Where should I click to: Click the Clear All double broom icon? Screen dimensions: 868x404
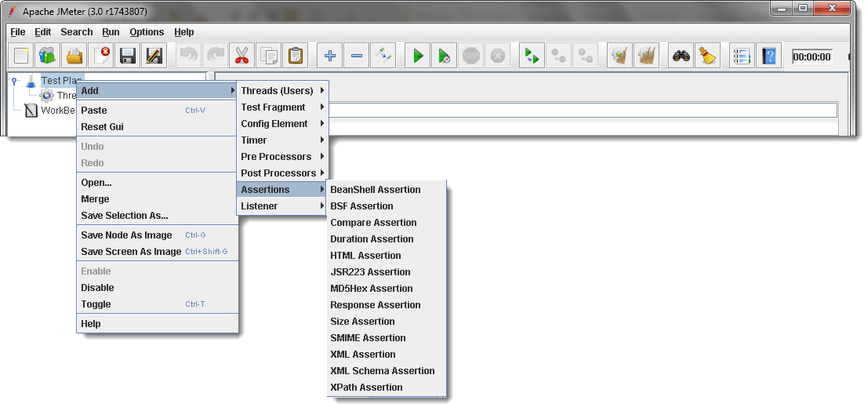point(647,56)
